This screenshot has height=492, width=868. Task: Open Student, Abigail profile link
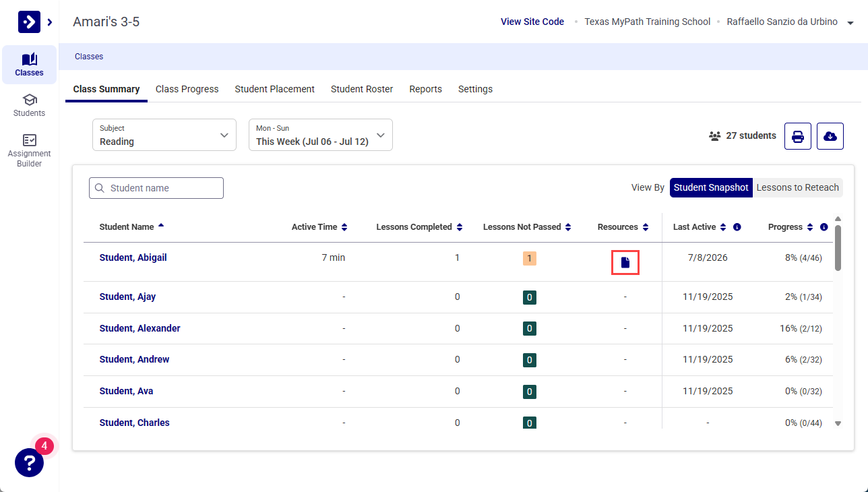point(133,257)
